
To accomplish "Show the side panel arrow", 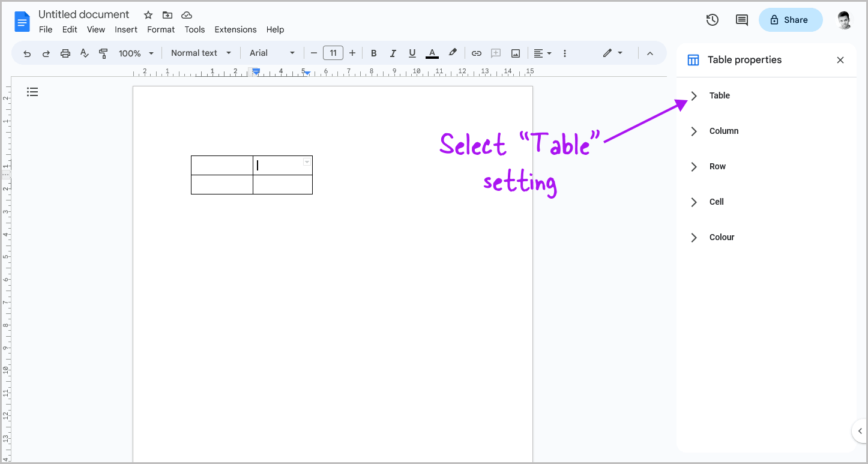I will click(x=860, y=431).
